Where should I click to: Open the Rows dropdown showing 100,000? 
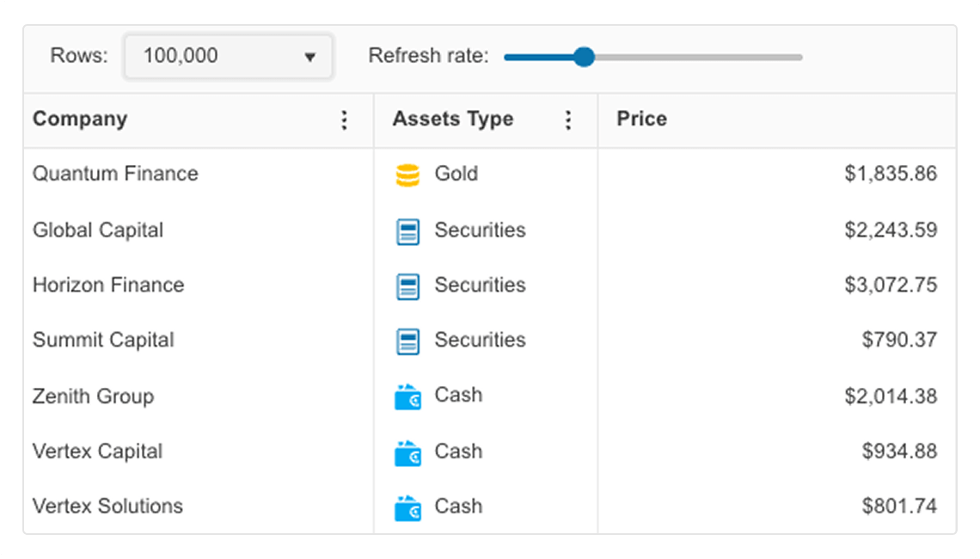point(215,57)
